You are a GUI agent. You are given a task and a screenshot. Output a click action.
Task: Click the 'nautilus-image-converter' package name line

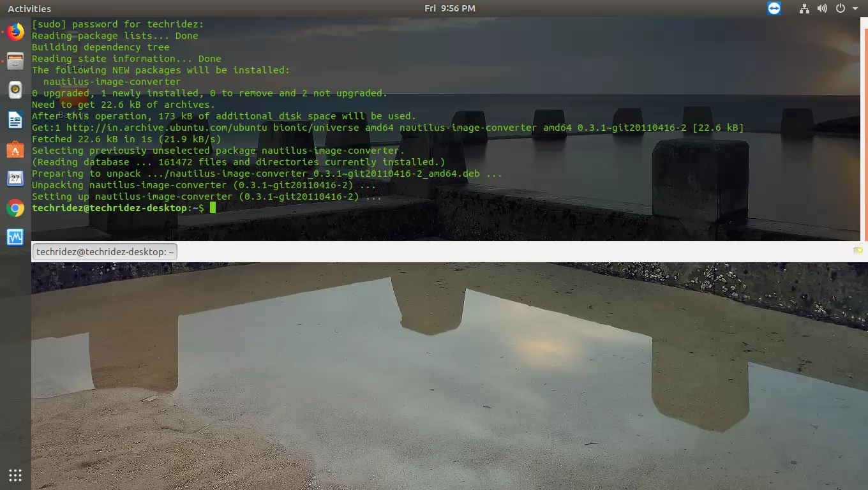coord(112,82)
